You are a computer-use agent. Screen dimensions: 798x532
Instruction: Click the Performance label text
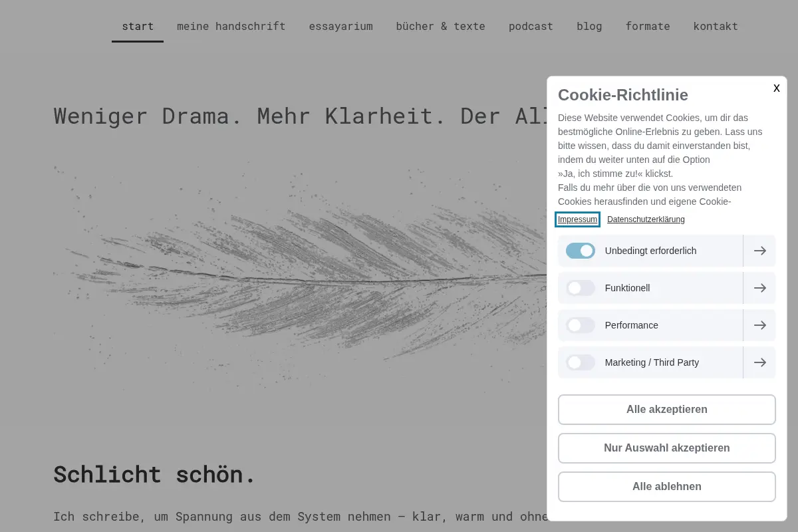(632, 325)
